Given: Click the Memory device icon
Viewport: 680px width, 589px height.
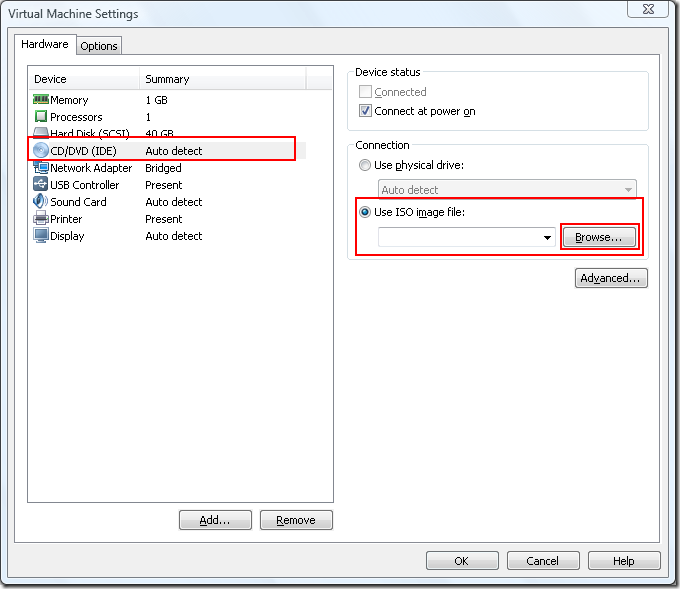Looking at the screenshot, I should coord(41,100).
